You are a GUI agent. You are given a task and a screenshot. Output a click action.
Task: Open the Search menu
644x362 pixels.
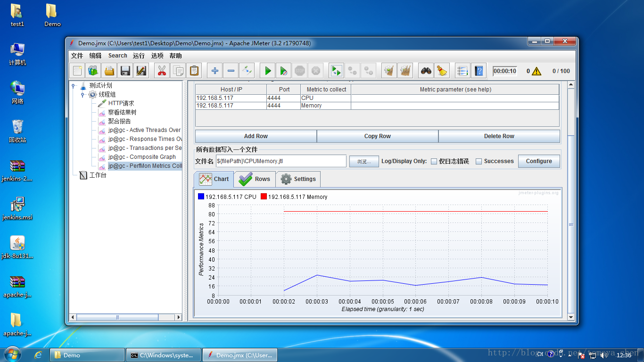[117, 56]
